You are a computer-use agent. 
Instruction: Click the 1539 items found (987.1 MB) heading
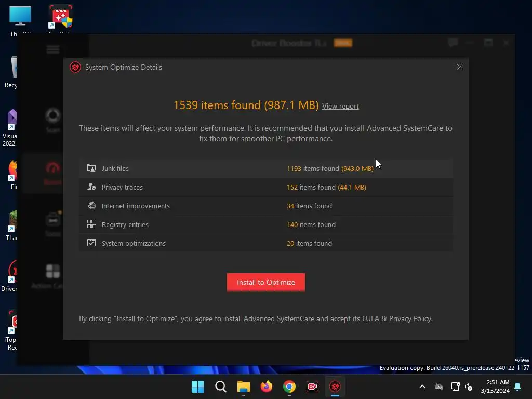point(246,105)
